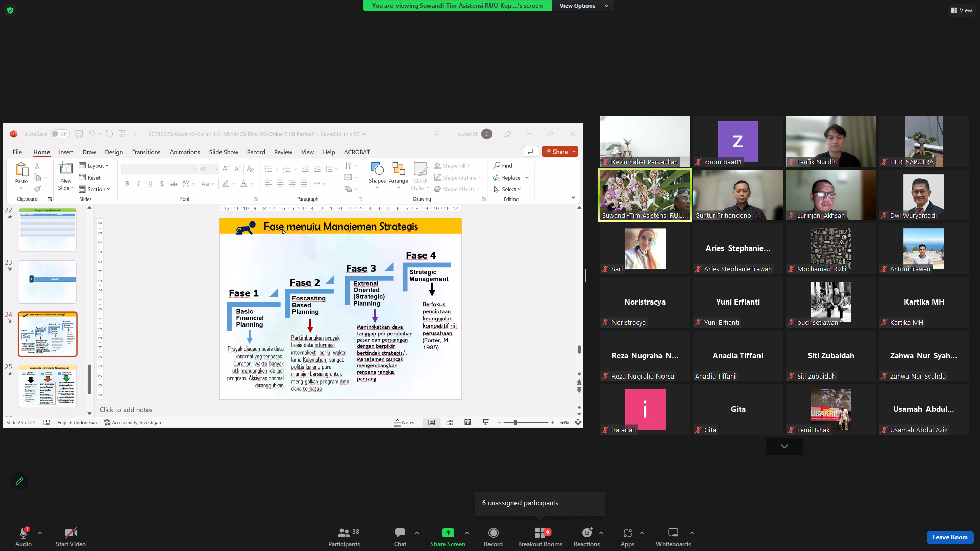
Task: Click English (Indonesia) language indicator
Action: coord(77,423)
